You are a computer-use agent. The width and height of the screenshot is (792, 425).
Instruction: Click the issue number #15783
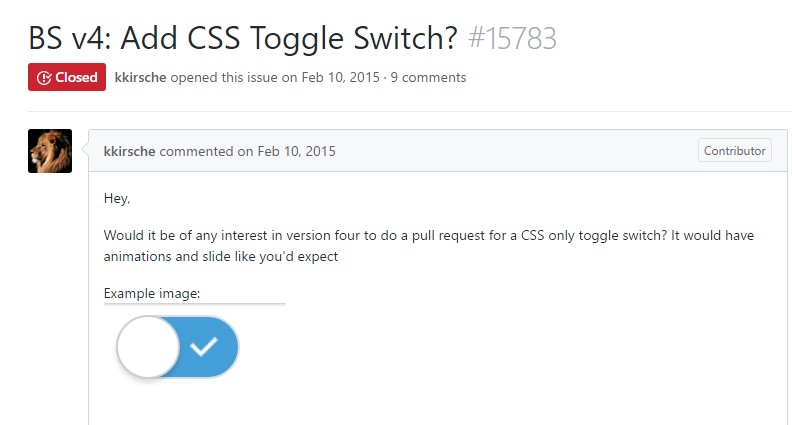click(511, 39)
